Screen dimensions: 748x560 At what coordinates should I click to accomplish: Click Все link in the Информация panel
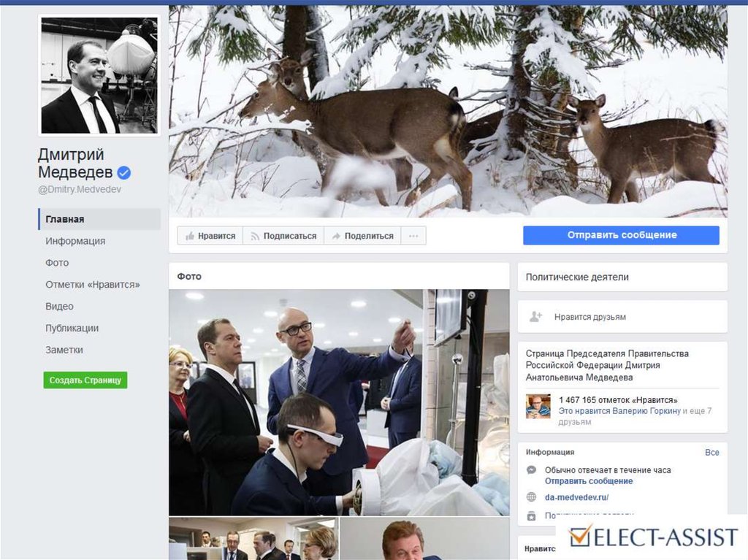tap(712, 453)
